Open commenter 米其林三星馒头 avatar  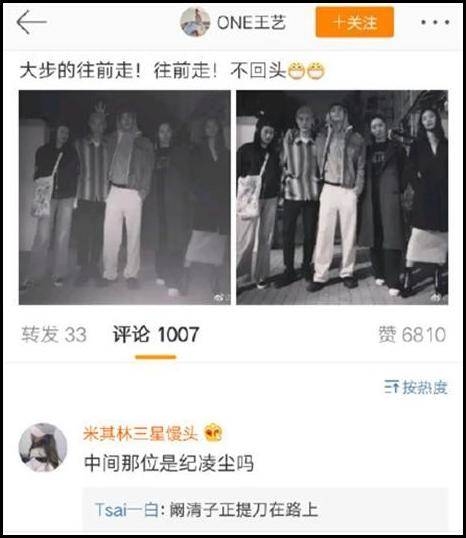click(43, 447)
